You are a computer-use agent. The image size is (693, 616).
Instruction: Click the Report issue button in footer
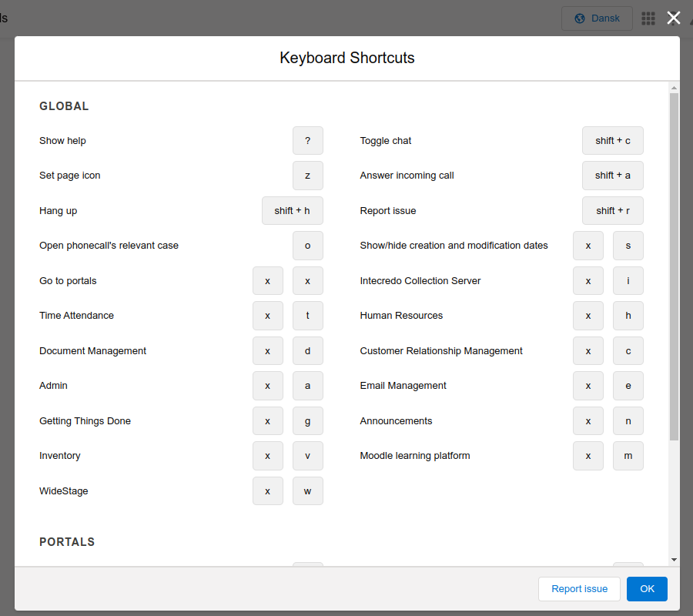[579, 588]
